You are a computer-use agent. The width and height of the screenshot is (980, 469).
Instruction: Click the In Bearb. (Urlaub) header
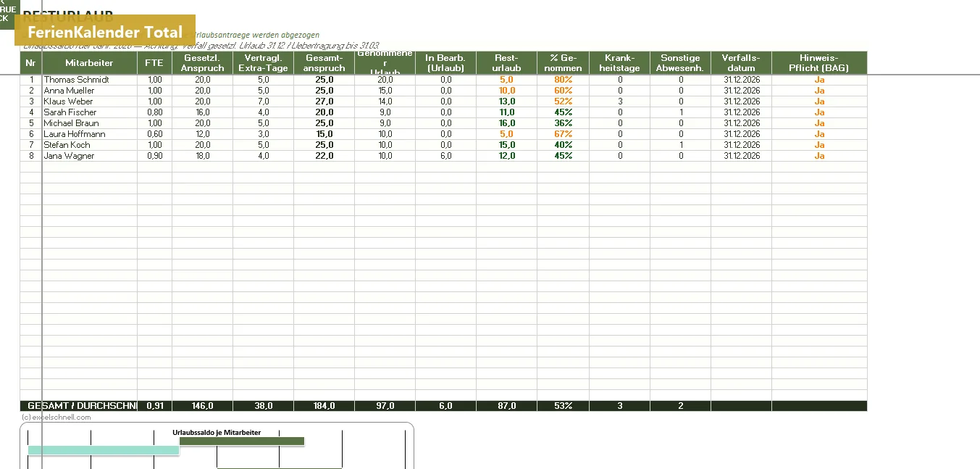(x=445, y=63)
